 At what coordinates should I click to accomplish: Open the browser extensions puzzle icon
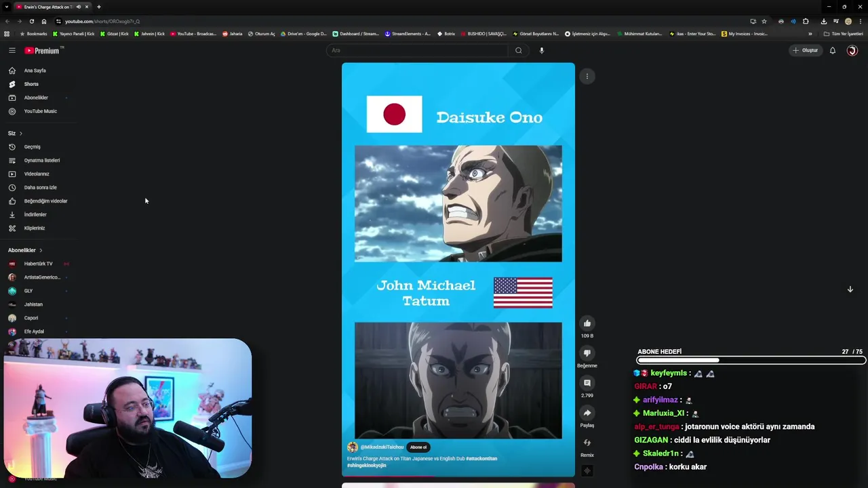pos(806,21)
